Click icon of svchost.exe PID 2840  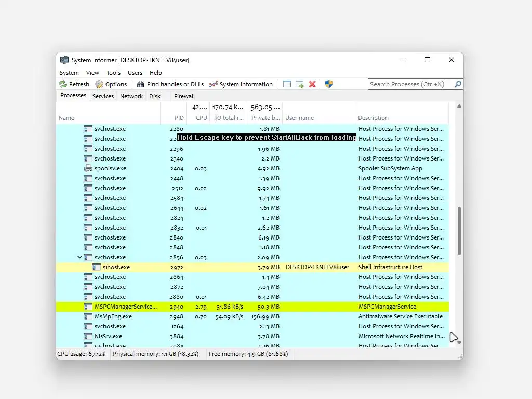tap(88, 237)
